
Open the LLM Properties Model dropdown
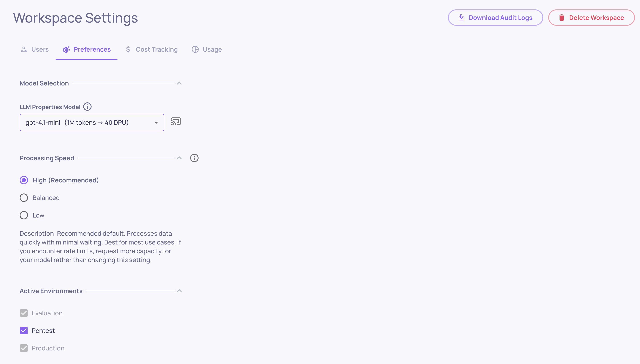click(x=92, y=122)
